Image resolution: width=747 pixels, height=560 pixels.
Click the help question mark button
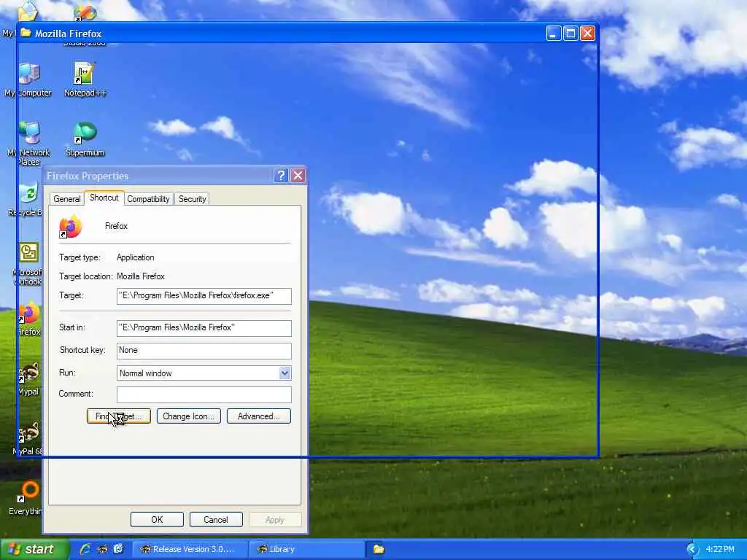(x=281, y=176)
